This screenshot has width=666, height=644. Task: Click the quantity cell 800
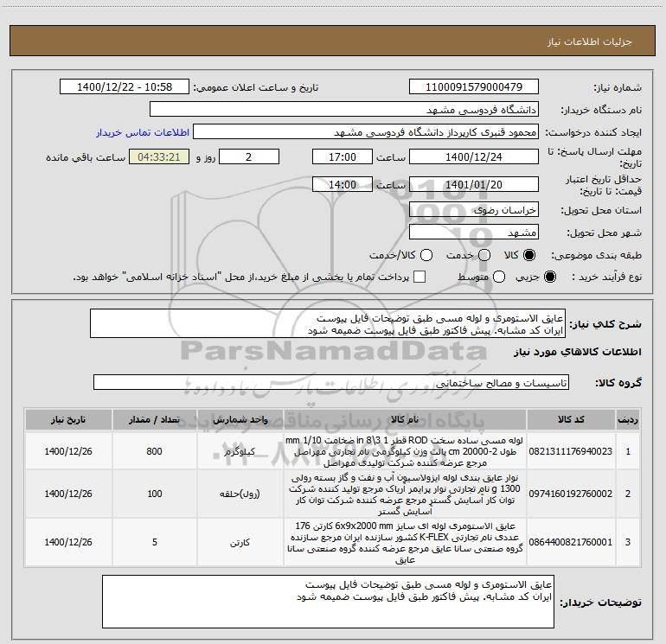pos(155,451)
